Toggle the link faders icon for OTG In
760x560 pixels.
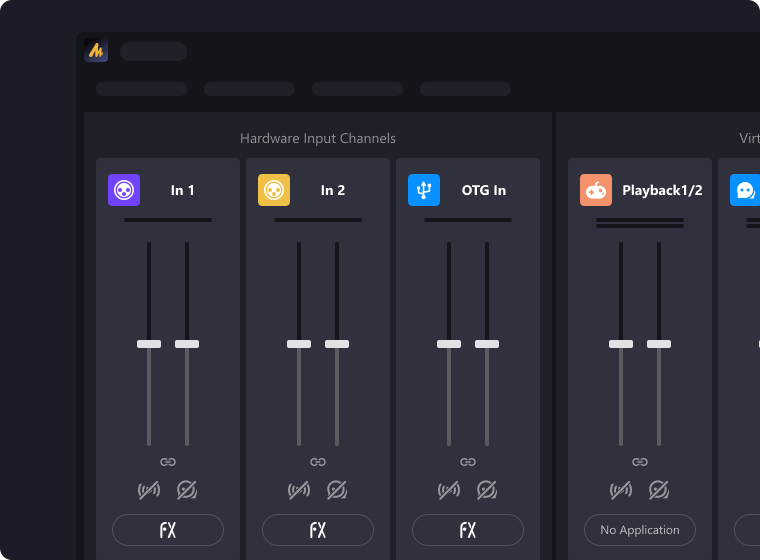coord(468,462)
